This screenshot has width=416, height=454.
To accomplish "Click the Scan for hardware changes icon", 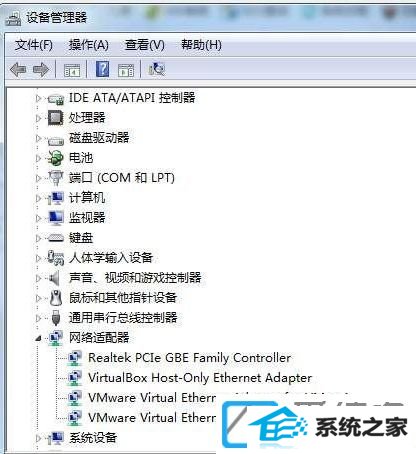I will 157,69.
